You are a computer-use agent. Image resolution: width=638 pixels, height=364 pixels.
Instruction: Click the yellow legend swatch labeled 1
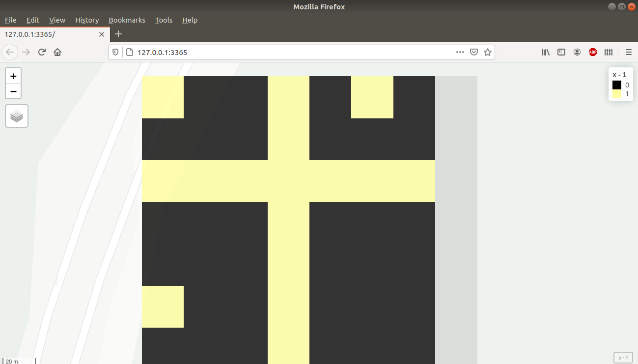[x=617, y=94]
